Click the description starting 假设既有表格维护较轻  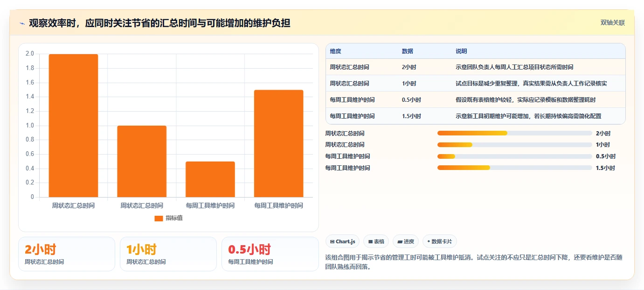pyautogui.click(x=526, y=99)
